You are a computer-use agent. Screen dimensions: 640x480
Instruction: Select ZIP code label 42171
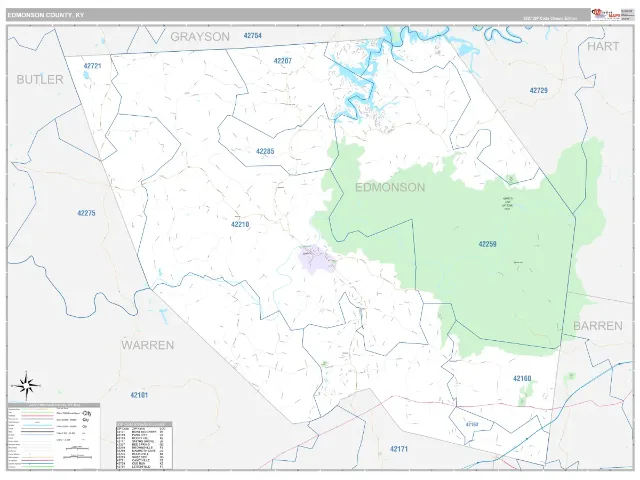[399, 449]
